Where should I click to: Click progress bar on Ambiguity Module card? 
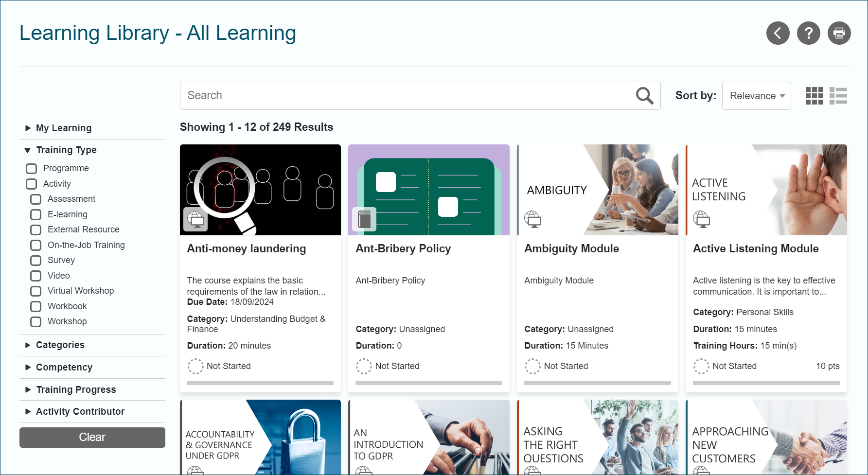(x=598, y=383)
